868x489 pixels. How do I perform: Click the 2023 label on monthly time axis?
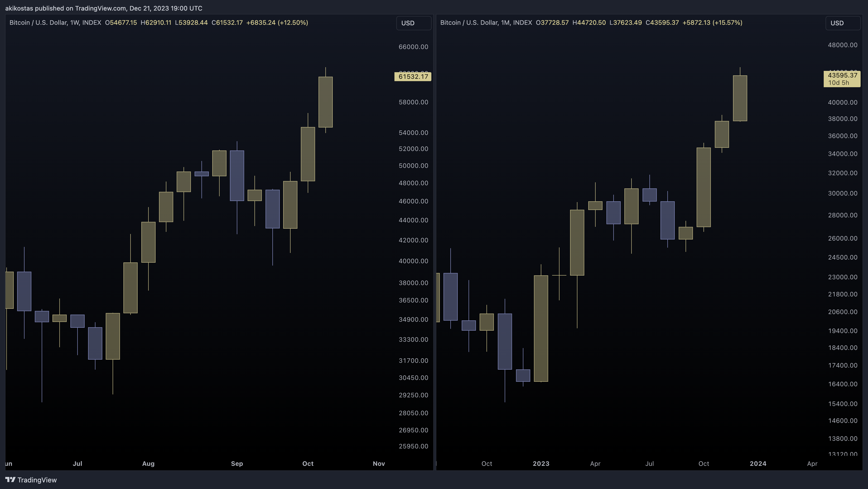pos(541,464)
